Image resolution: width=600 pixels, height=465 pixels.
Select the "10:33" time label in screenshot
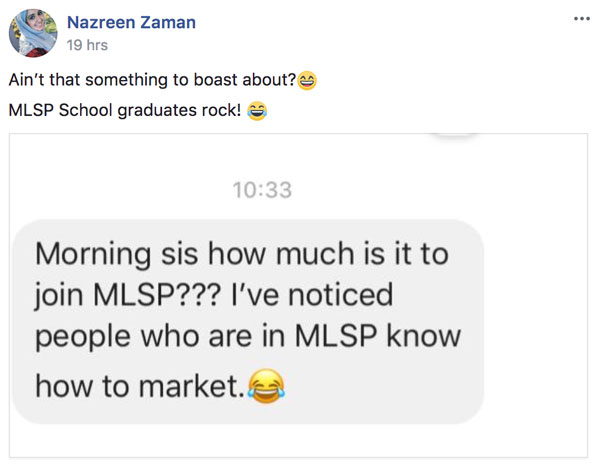[x=262, y=190]
